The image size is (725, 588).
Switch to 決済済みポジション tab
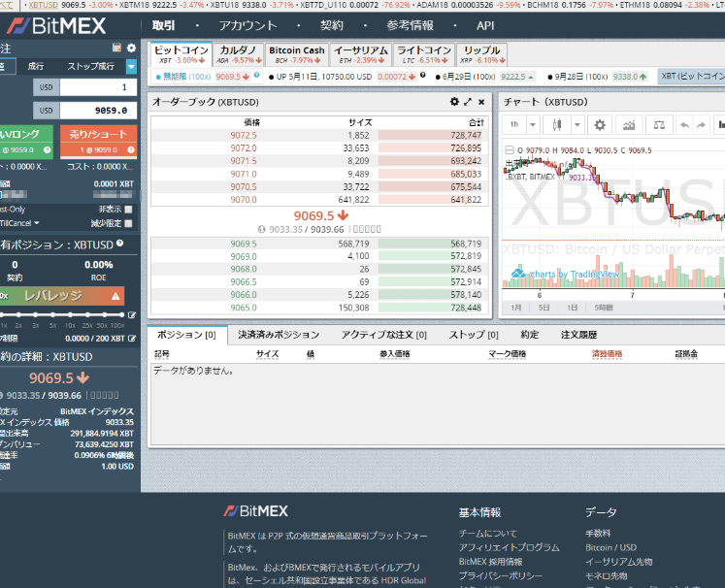coord(279,335)
